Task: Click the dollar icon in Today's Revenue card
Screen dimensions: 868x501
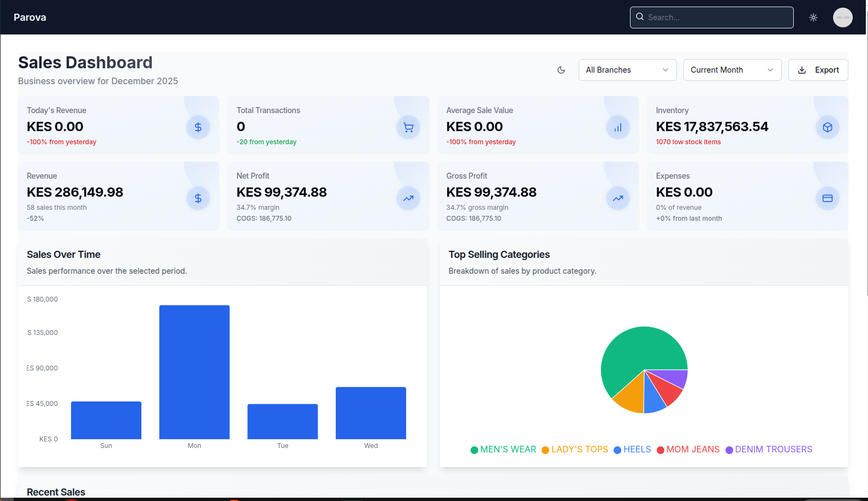Action: [198, 127]
